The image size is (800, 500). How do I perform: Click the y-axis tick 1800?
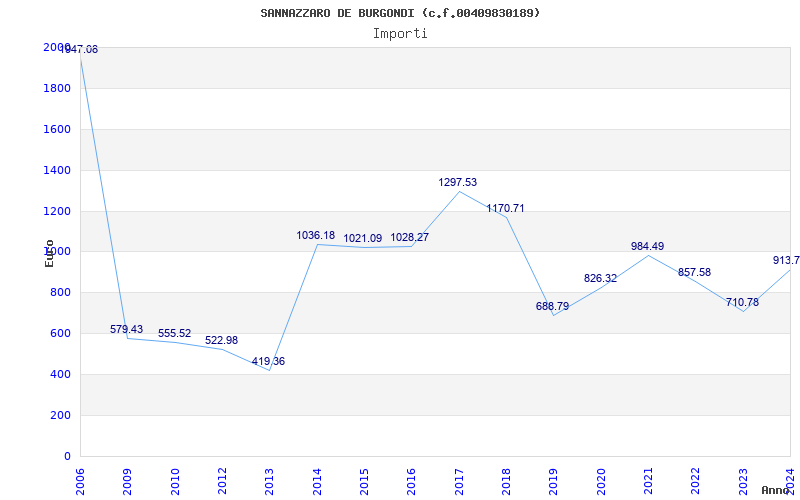point(58,88)
